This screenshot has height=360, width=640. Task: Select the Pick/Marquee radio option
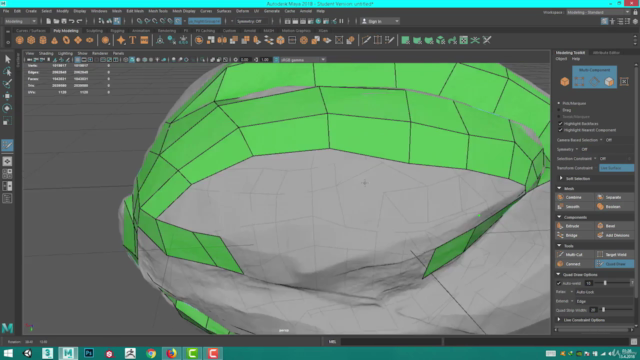tap(559, 103)
